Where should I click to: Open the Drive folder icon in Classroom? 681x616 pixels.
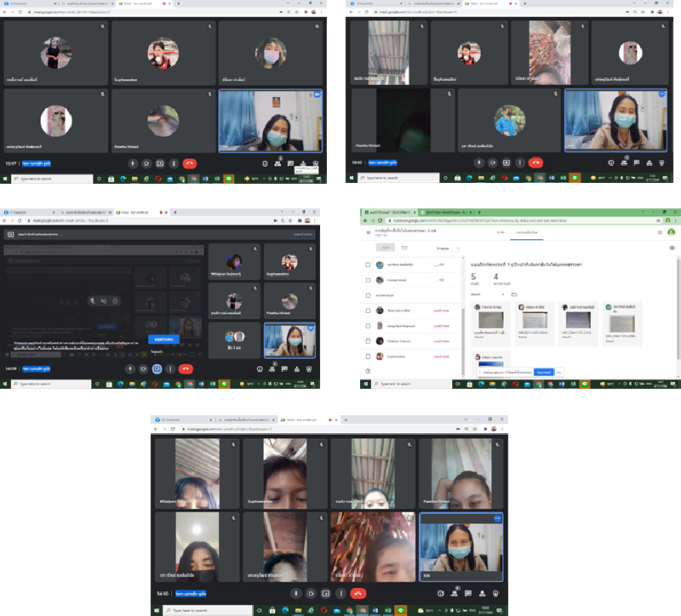514,294
